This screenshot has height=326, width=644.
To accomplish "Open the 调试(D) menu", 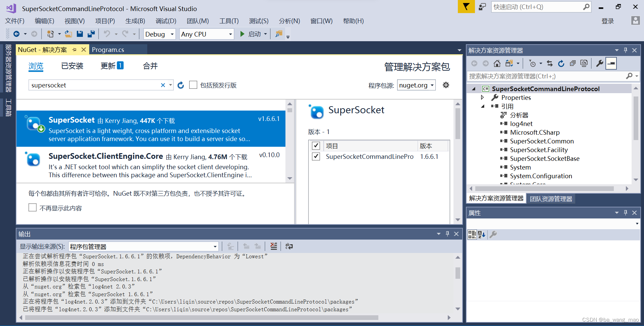I will tap(166, 21).
